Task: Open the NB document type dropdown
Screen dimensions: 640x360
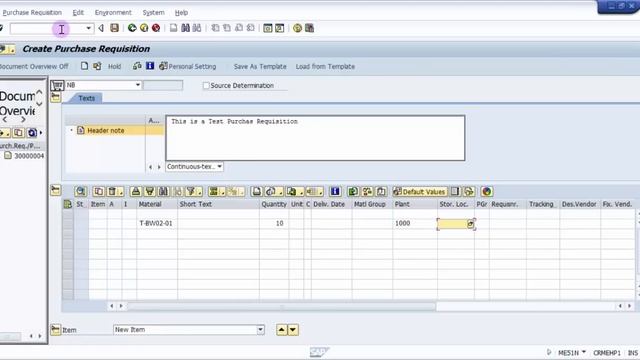Action: 138,85
